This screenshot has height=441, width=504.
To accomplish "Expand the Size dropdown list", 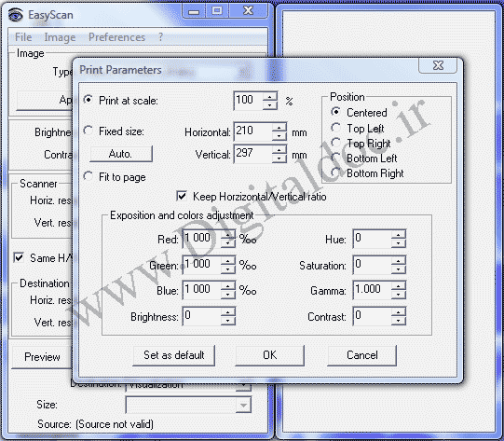I will 243,405.
